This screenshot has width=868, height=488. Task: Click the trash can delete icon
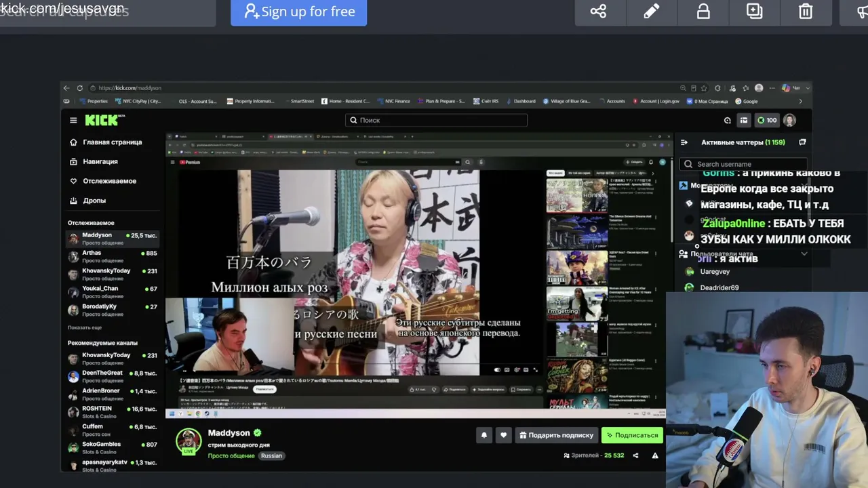pos(806,12)
